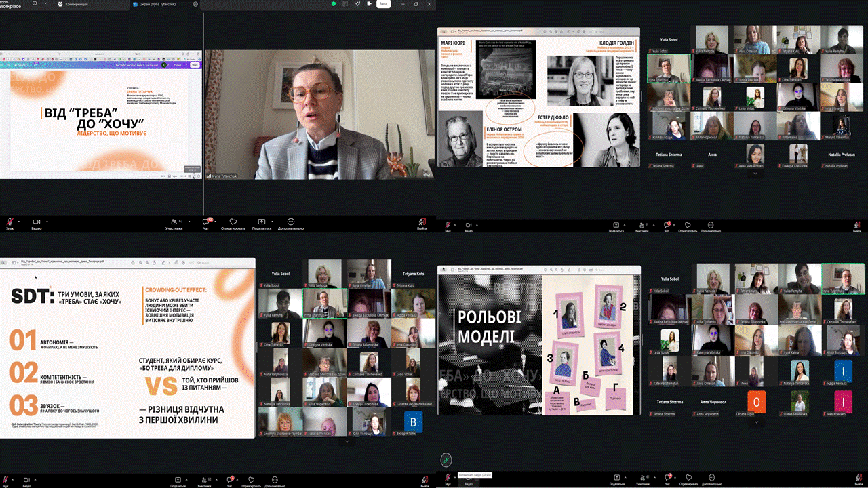868x488 pixels.
Task: Click the green security shield icon
Action: pos(334,4)
